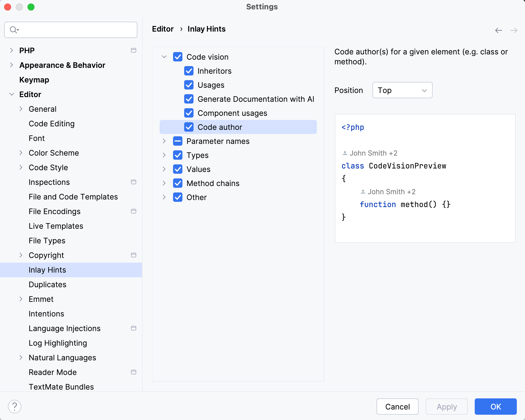Open the help question mark icon
The width and height of the screenshot is (525, 420).
tap(15, 406)
